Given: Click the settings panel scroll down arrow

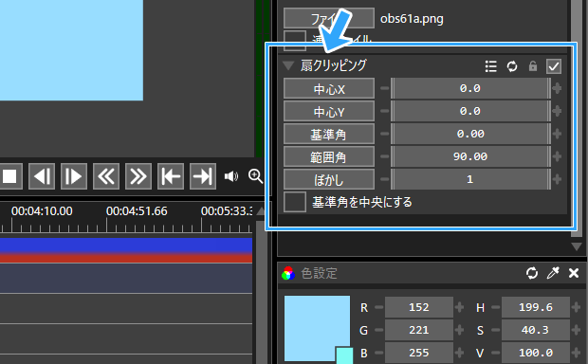Looking at the screenshot, I should pos(577,246).
